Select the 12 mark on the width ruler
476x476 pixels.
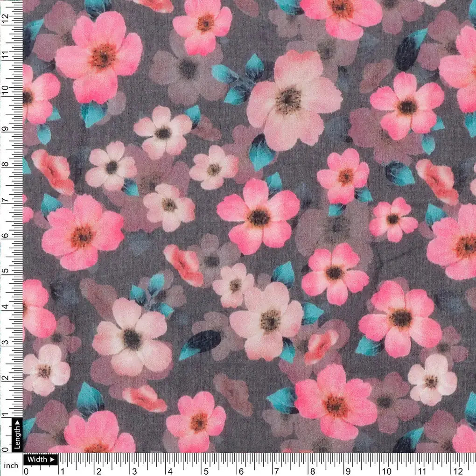(x=458, y=470)
